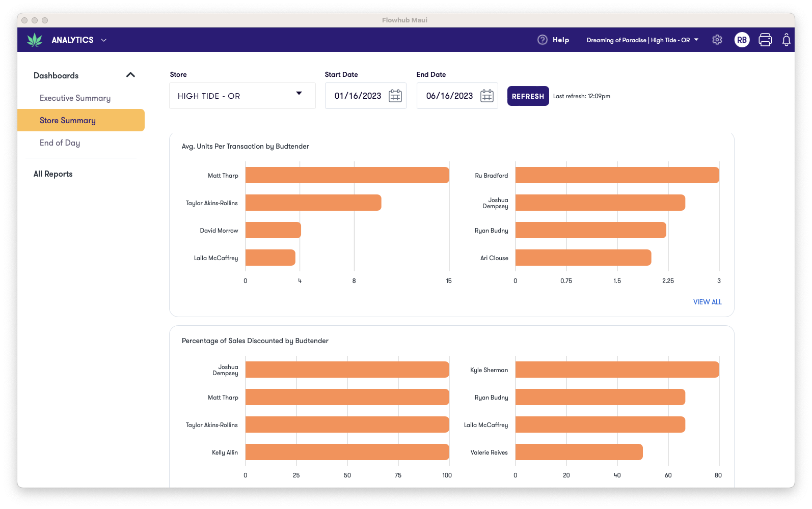Click Matt Tharp's bar in units per transaction chart
This screenshot has width=812, height=509.
click(x=347, y=175)
